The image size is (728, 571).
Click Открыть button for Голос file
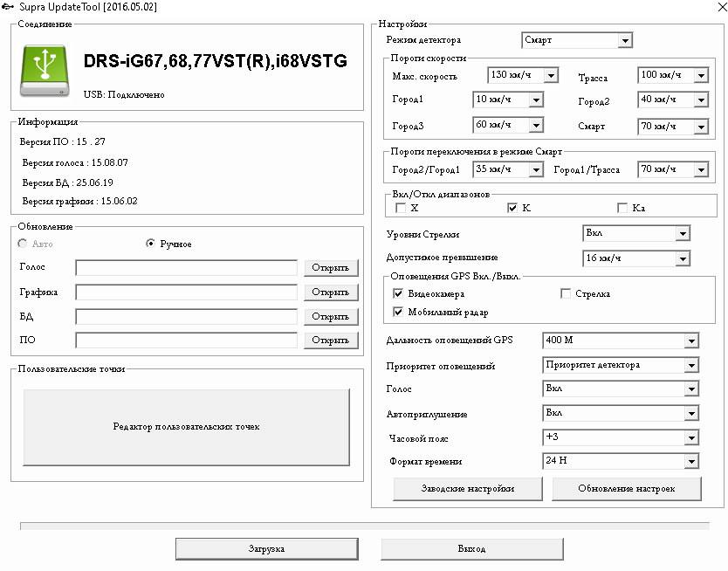331,268
